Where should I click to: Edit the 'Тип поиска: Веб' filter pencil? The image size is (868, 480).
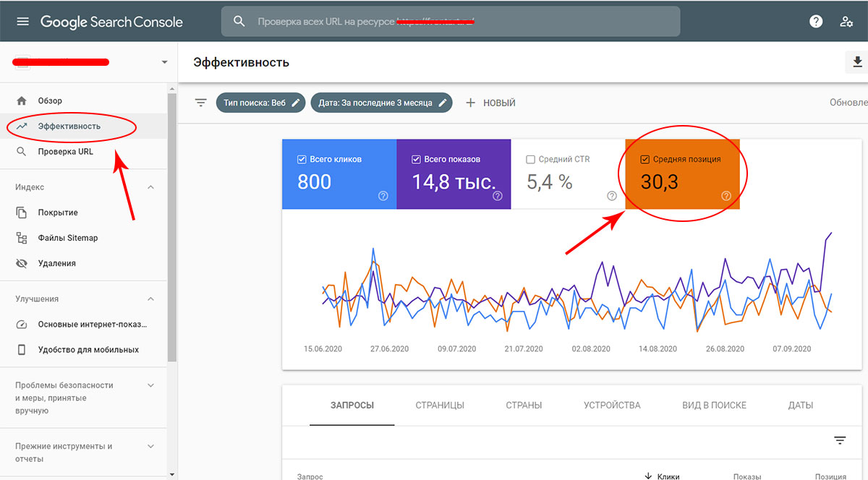coord(295,103)
